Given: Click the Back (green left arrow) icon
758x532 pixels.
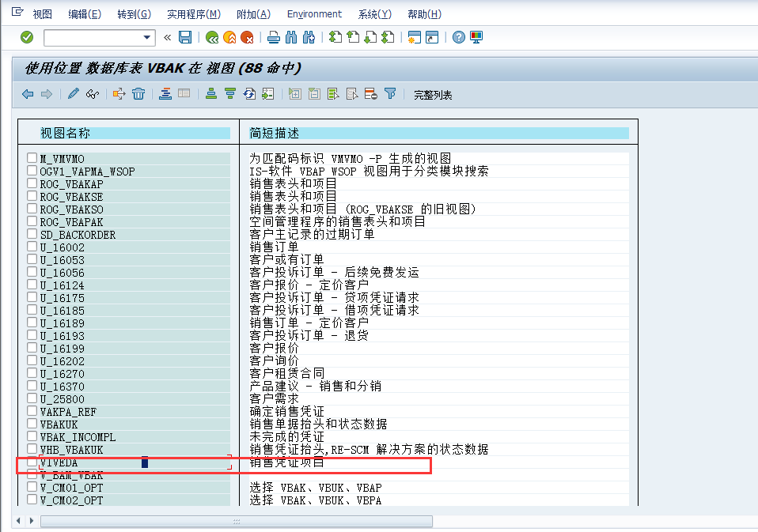Looking at the screenshot, I should click(x=213, y=37).
